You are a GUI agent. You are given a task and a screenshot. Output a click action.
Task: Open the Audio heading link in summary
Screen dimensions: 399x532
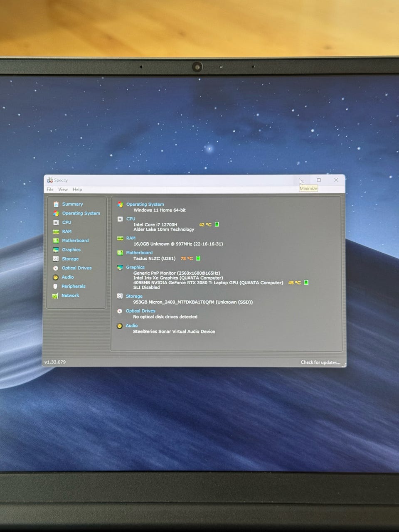tap(132, 326)
